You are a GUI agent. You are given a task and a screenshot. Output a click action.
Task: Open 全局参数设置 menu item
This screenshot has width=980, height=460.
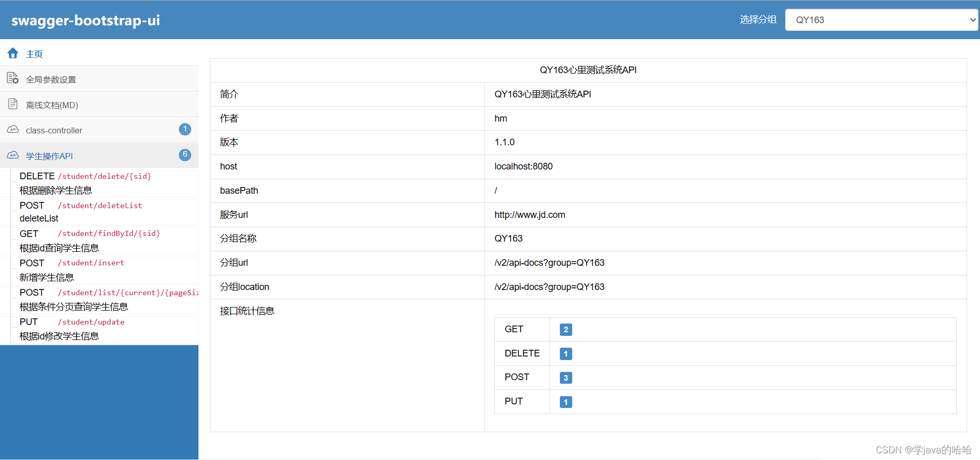pyautogui.click(x=99, y=79)
